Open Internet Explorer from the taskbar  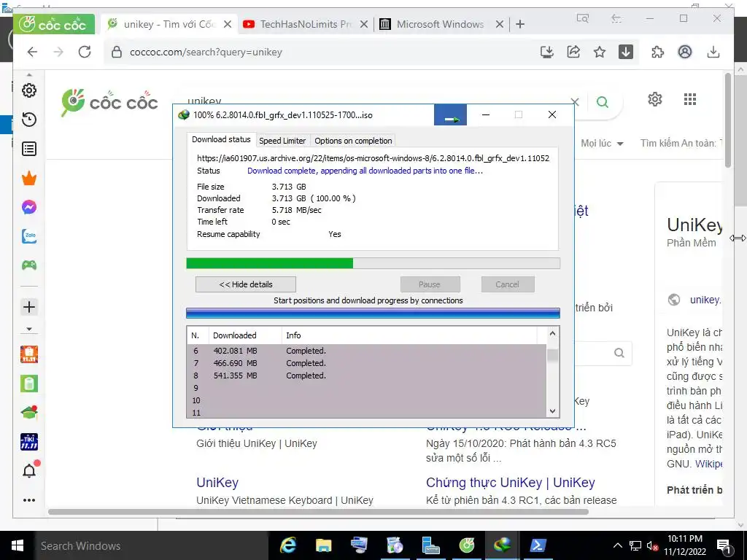[287, 545]
